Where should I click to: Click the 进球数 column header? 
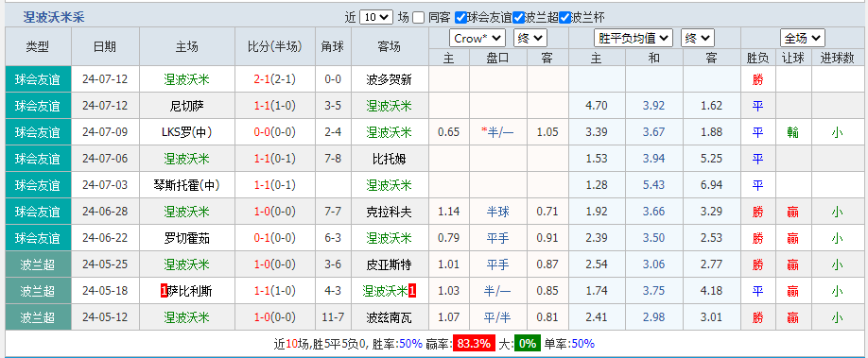click(837, 58)
